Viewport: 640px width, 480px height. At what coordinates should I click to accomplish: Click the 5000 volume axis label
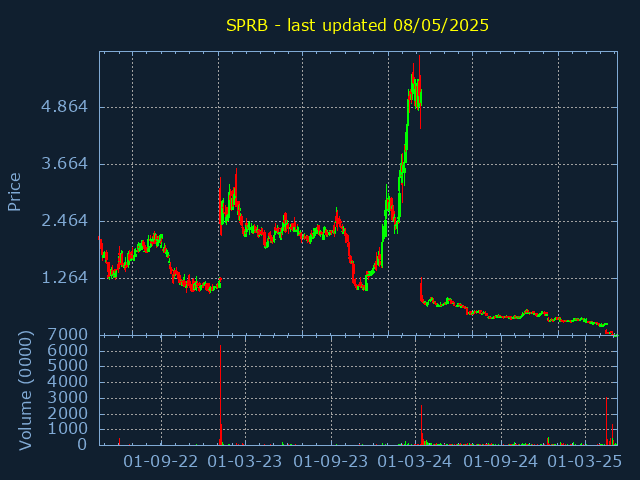tap(67, 366)
